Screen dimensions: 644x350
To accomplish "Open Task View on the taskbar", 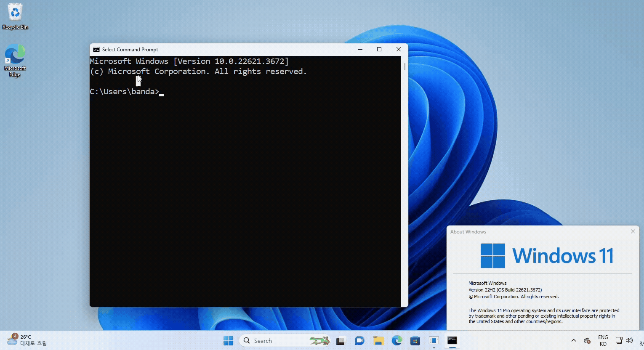I will pyautogui.click(x=341, y=341).
